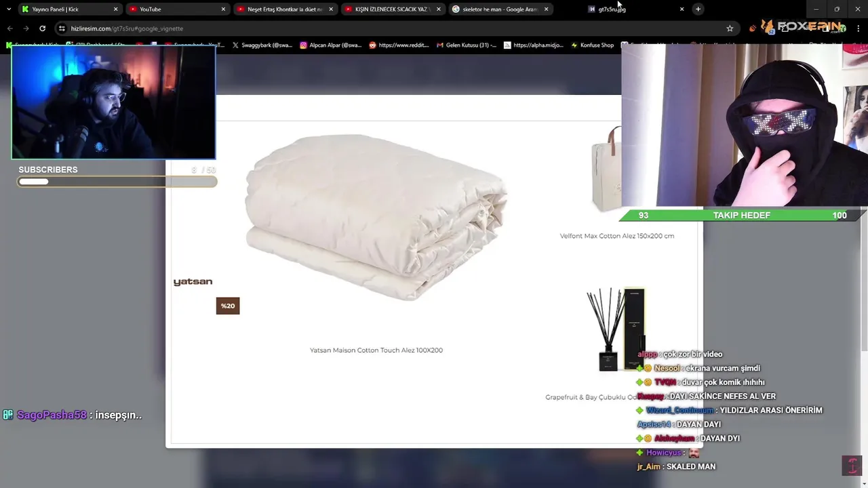Reload the current page
Viewport: 868px width, 488px height.
click(x=42, y=28)
